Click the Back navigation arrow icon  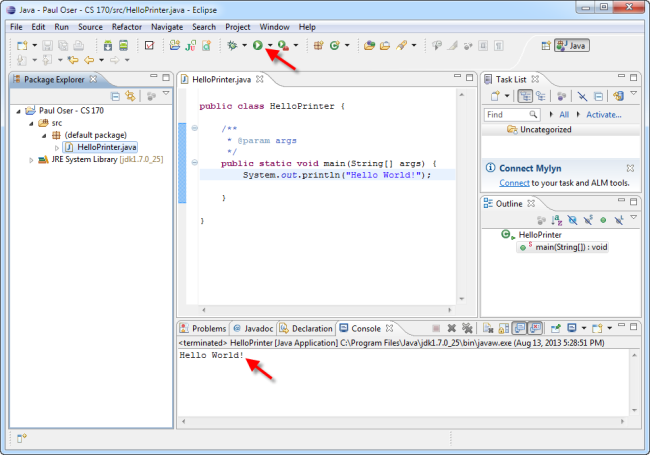(89, 60)
